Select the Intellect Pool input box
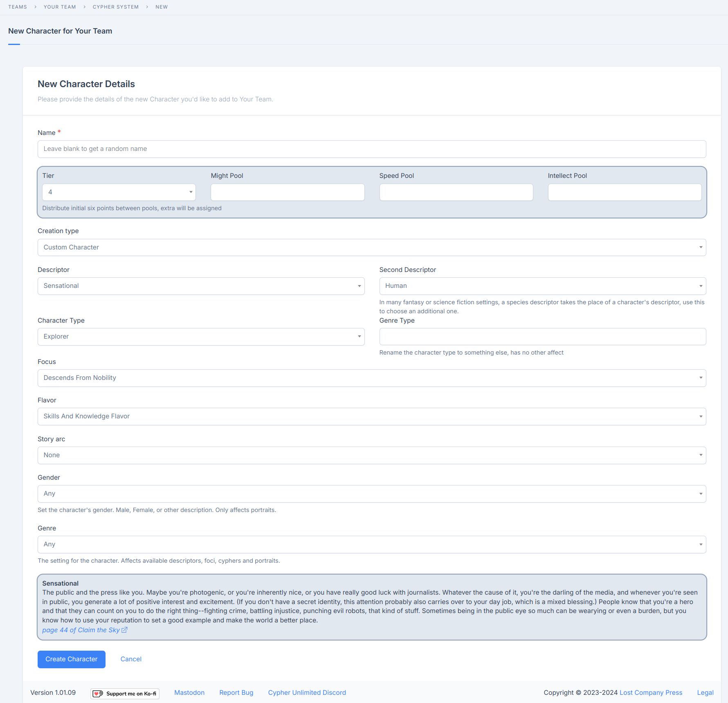 pos(625,192)
